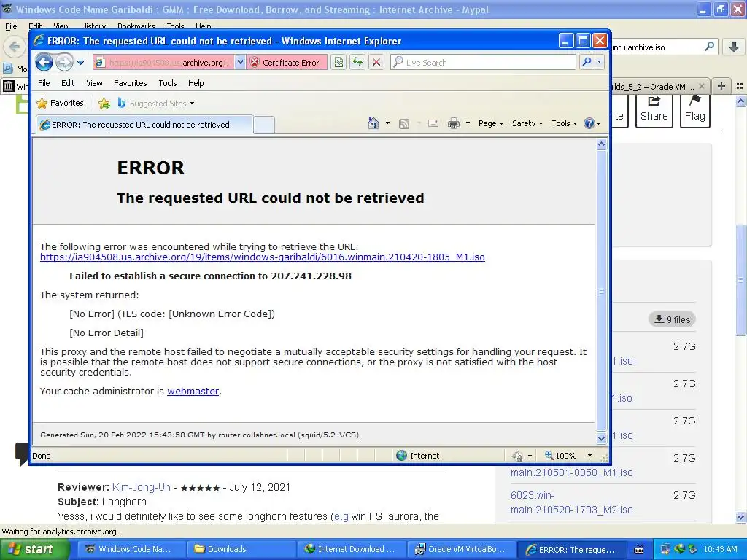Click Mypal list all tabs icon
747x560 pixels.
[740, 86]
